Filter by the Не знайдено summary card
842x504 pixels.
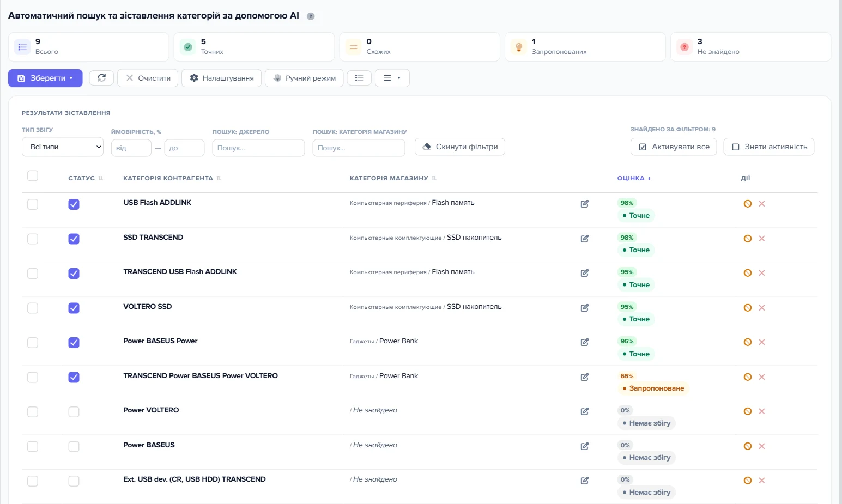(x=750, y=47)
